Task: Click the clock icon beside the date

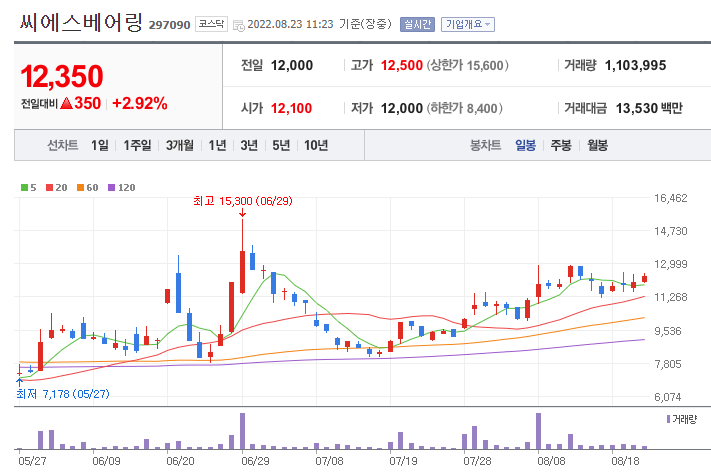Action: [x=239, y=25]
